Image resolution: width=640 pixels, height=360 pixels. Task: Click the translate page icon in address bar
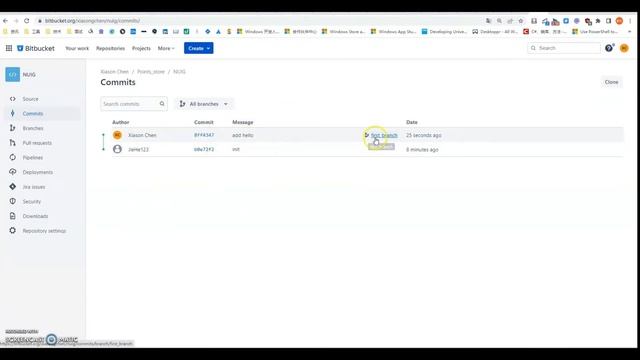(489, 21)
